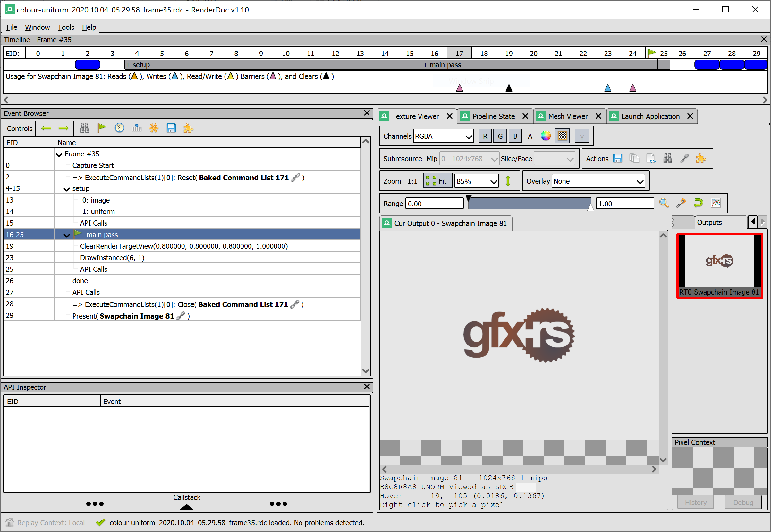Select RT0 Swapchain Image 81 thumbnail
771x532 pixels.
(719, 266)
